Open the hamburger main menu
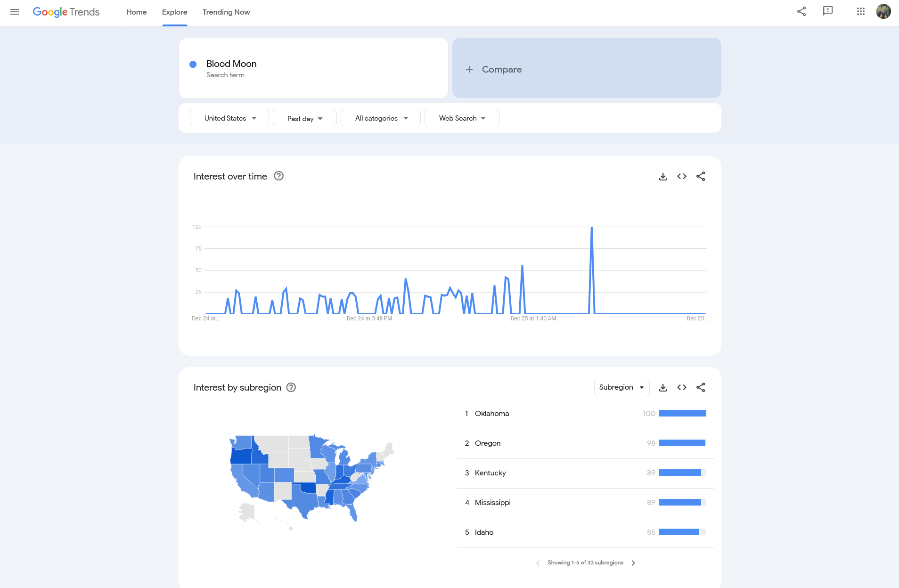 pyautogui.click(x=15, y=12)
